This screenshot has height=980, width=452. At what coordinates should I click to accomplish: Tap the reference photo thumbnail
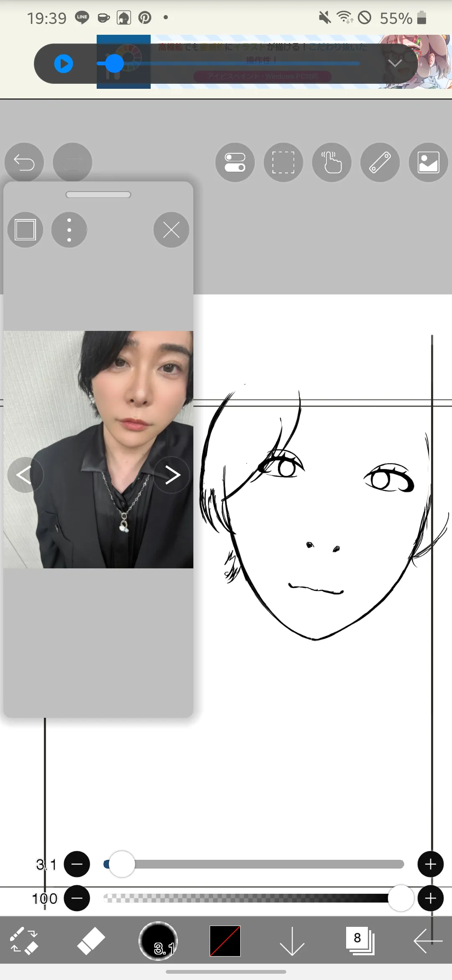click(98, 449)
